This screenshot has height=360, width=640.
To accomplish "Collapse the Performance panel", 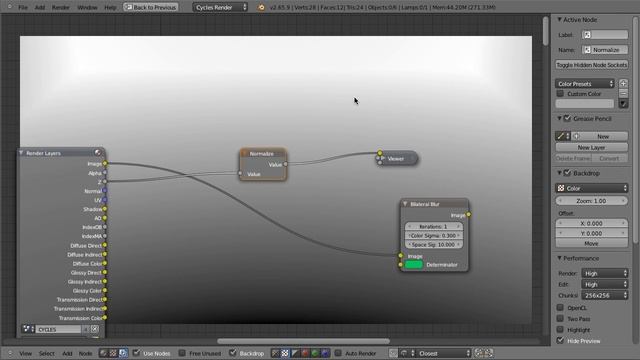I will coord(560,258).
